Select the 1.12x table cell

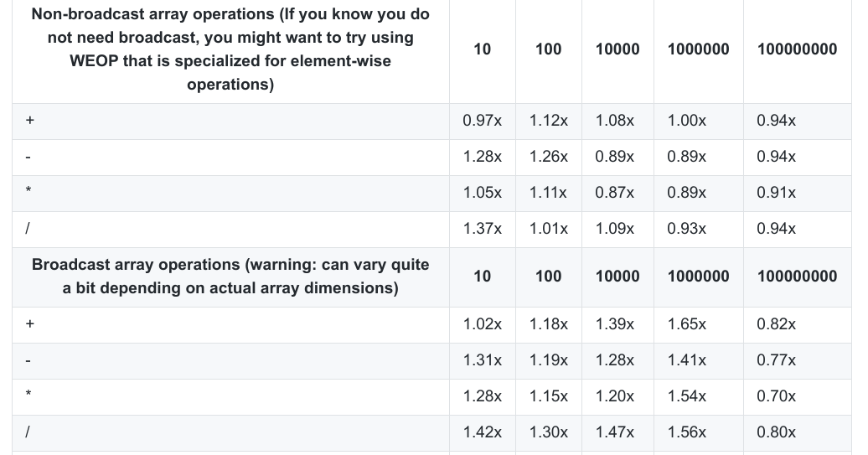[549, 121]
